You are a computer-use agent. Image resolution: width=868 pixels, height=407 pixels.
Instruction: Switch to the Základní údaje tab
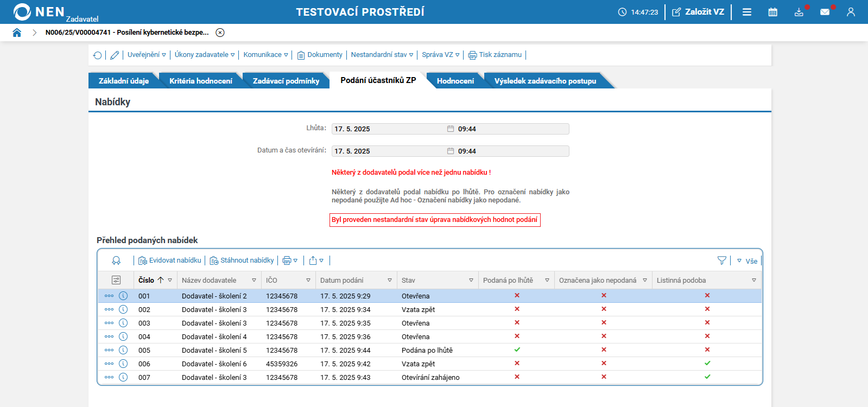[123, 81]
